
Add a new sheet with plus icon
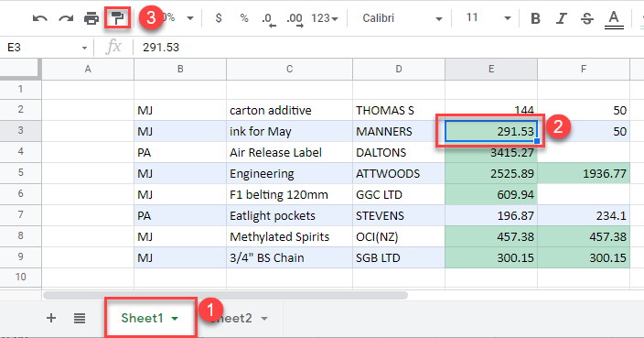click(x=51, y=318)
